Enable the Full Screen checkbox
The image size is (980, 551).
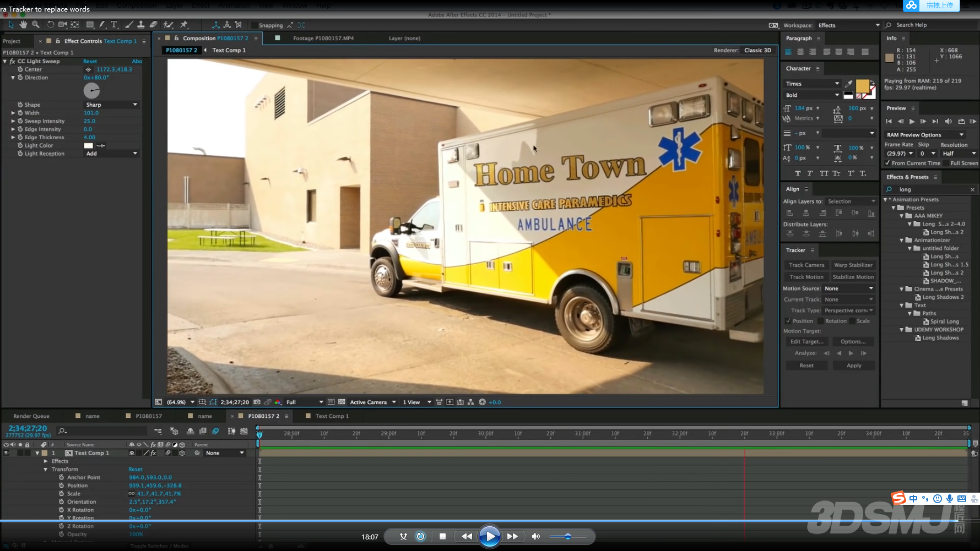coord(946,163)
